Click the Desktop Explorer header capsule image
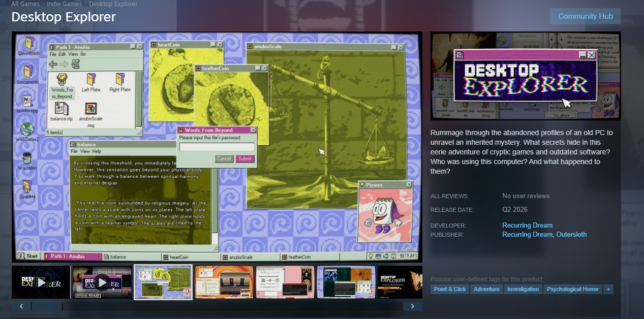Image resolution: width=644 pixels, height=319 pixels. [526, 76]
